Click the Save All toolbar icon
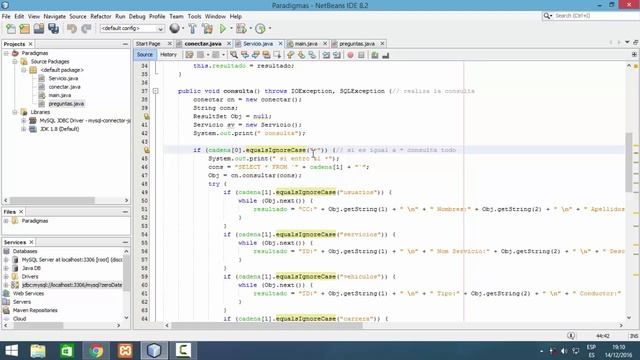640x360 pixels. [x=53, y=29]
